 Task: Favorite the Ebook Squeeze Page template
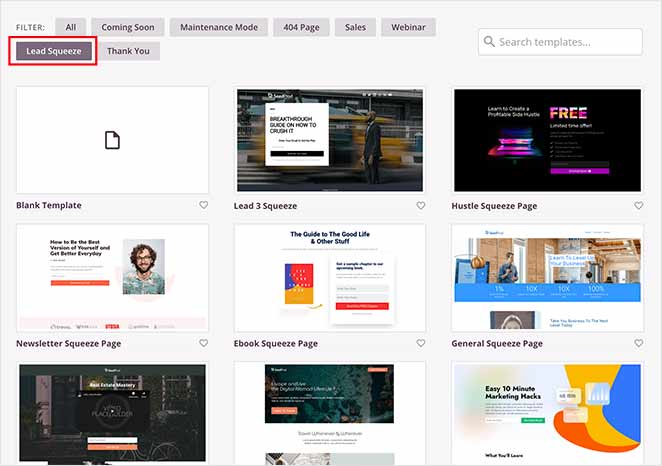coord(421,343)
